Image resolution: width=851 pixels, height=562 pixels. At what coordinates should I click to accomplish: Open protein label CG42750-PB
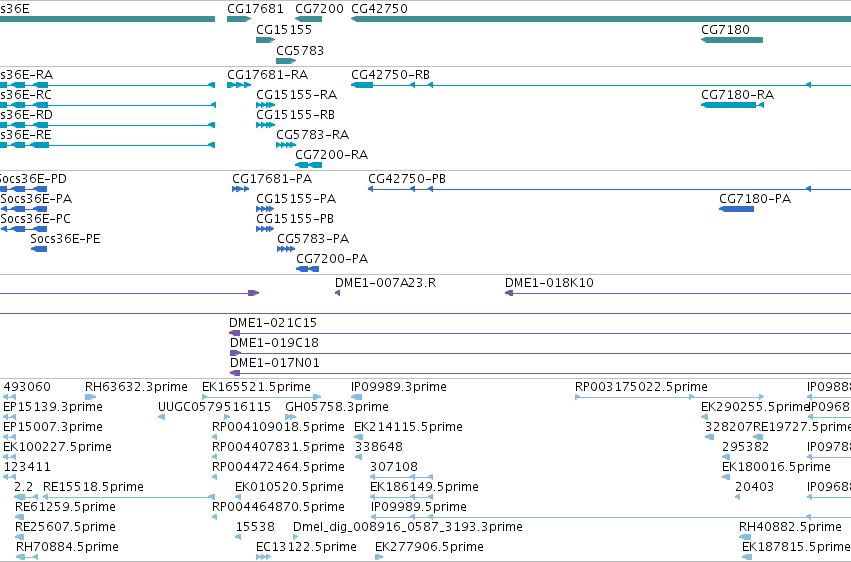[407, 179]
